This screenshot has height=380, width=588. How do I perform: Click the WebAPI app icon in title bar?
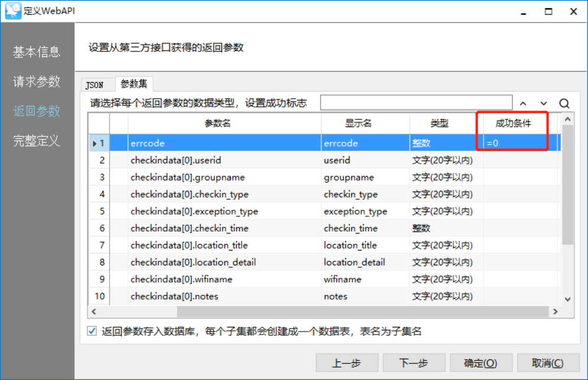tap(13, 11)
